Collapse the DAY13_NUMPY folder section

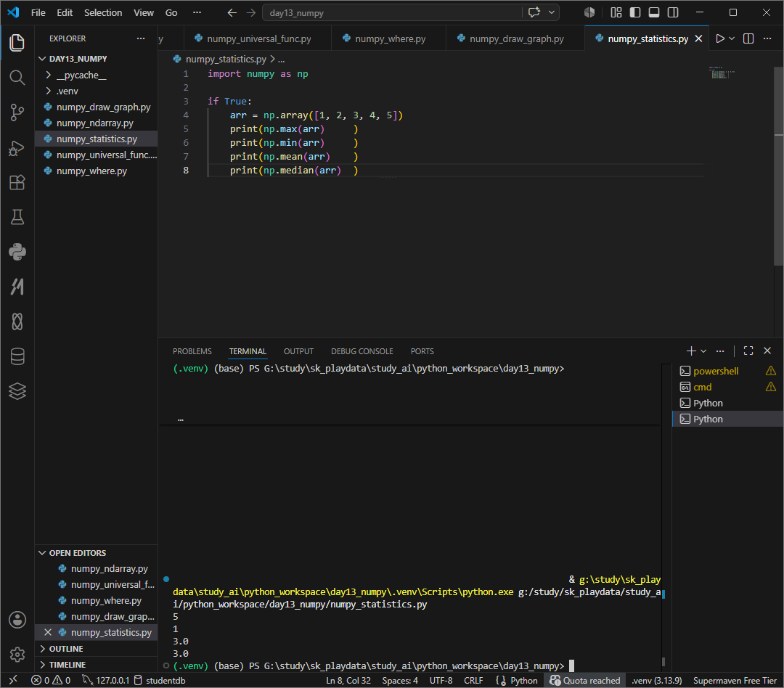[96, 59]
